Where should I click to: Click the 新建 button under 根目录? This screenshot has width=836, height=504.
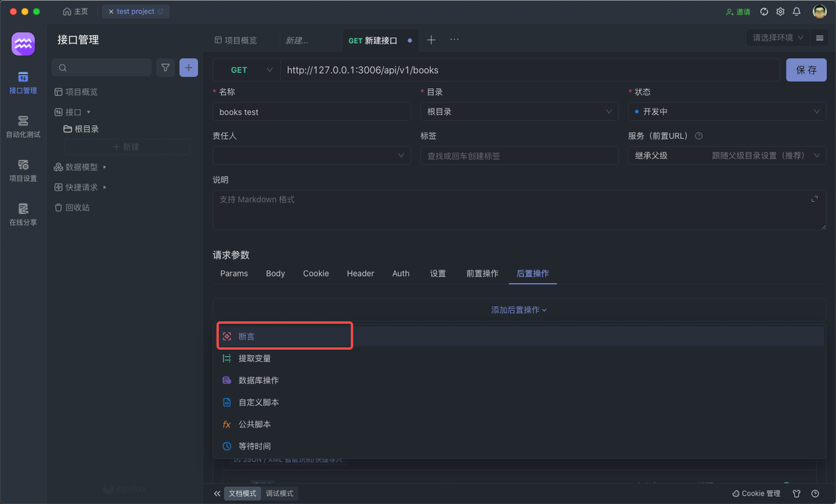click(x=127, y=147)
